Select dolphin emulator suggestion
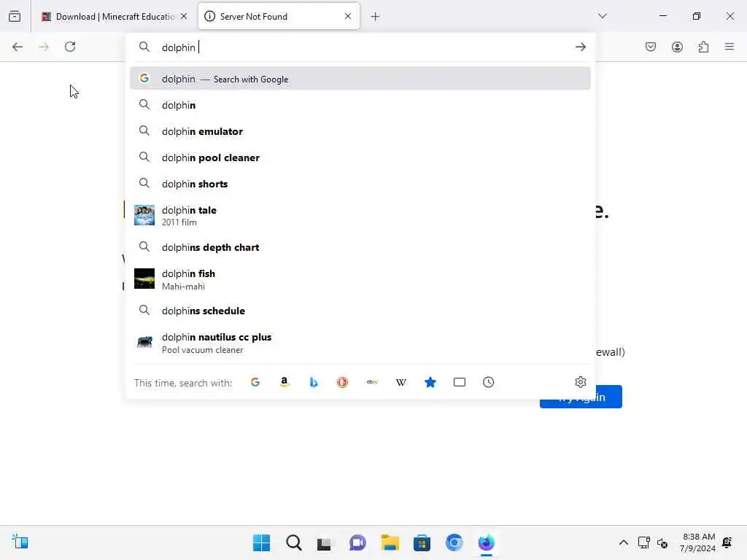747x560 pixels. coord(360,131)
